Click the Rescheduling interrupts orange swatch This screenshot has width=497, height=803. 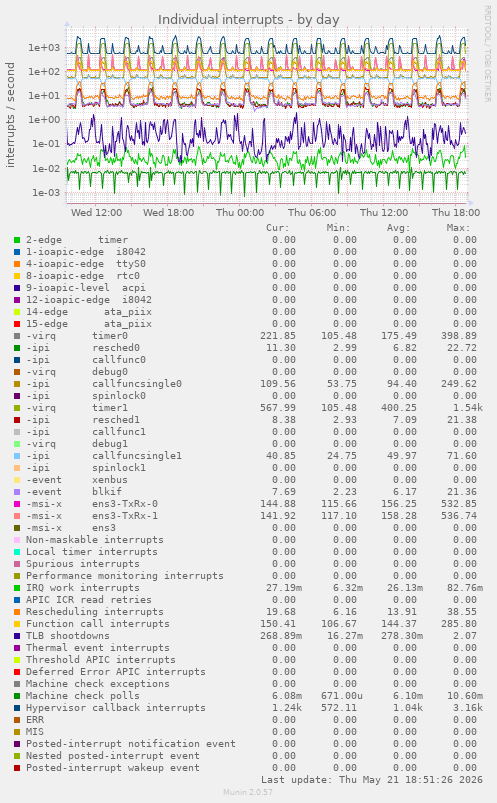click(x=17, y=612)
